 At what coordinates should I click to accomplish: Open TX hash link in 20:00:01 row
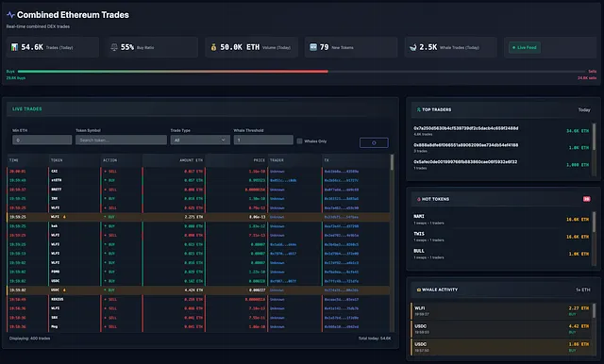341,172
